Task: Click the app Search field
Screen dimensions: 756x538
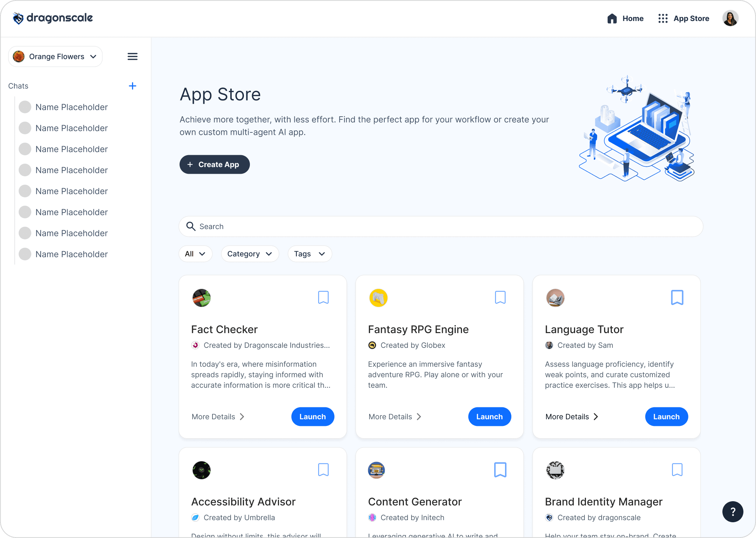Action: pyautogui.click(x=441, y=226)
